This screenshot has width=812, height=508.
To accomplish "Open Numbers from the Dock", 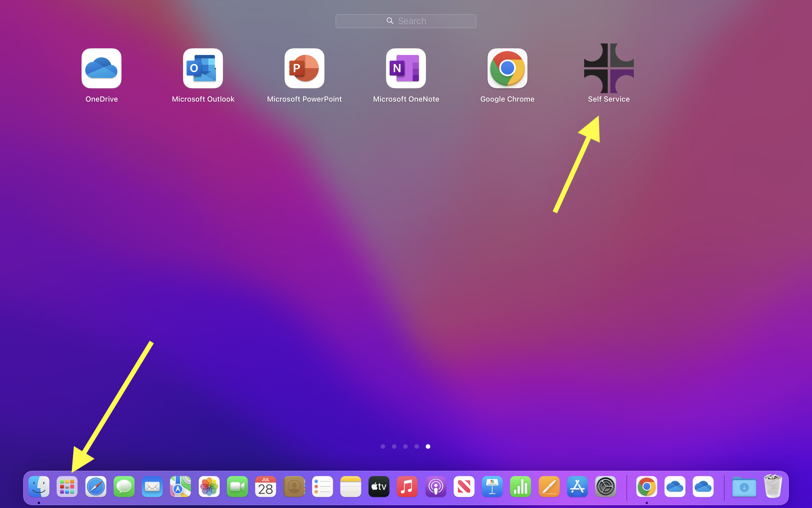I will pyautogui.click(x=521, y=487).
